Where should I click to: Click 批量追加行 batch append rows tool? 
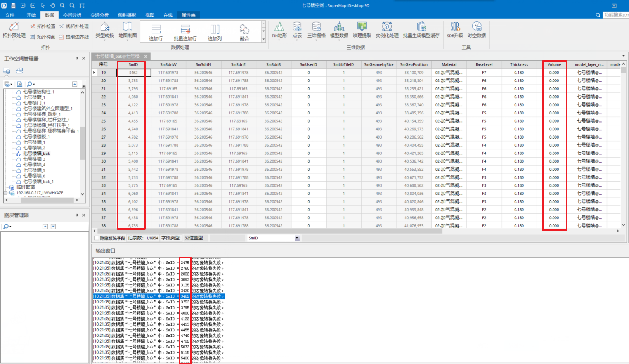coord(185,33)
